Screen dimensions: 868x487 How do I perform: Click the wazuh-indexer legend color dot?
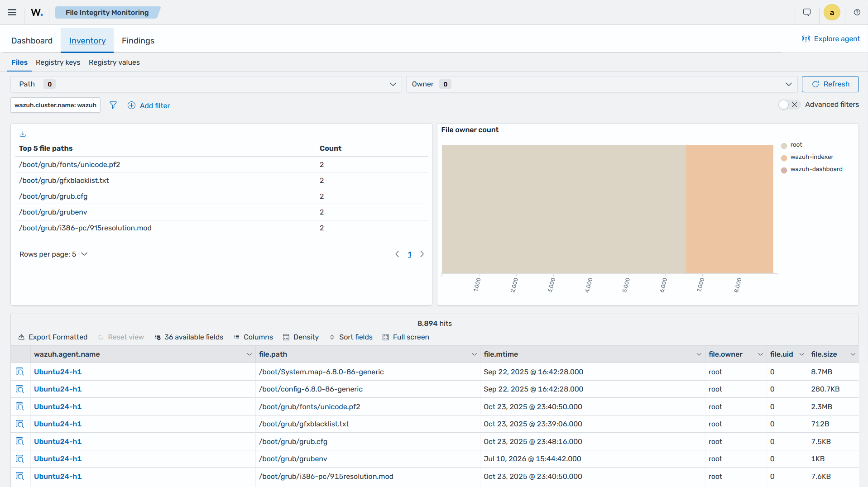click(784, 158)
